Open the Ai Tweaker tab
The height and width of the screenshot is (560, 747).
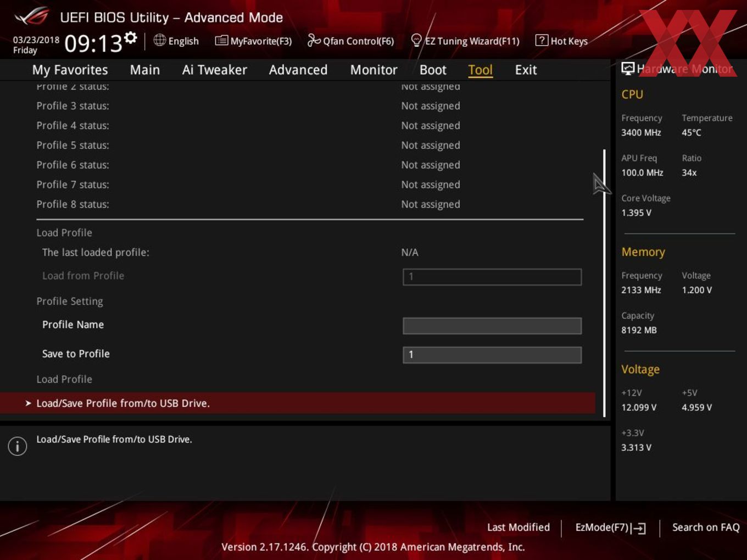(214, 70)
